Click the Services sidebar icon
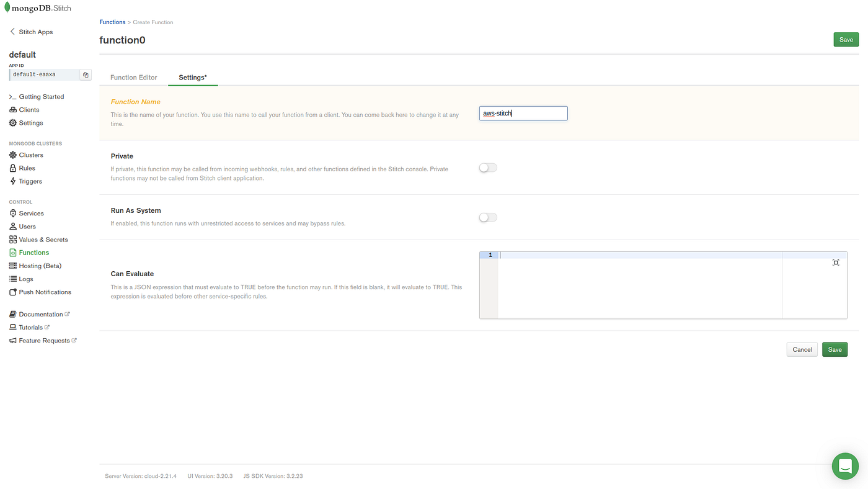 tap(12, 212)
